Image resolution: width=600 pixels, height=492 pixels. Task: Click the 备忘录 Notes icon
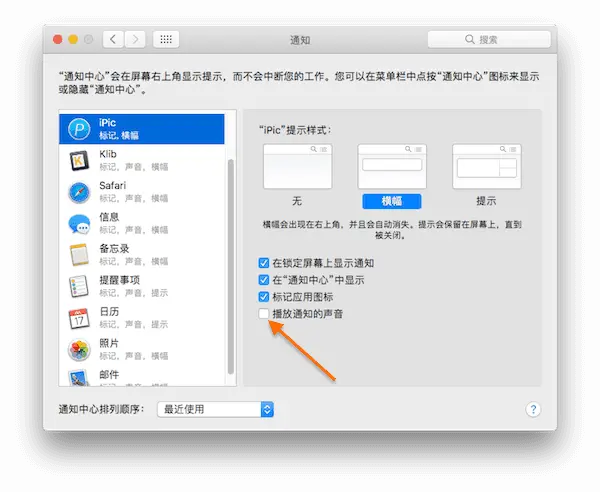(79, 255)
